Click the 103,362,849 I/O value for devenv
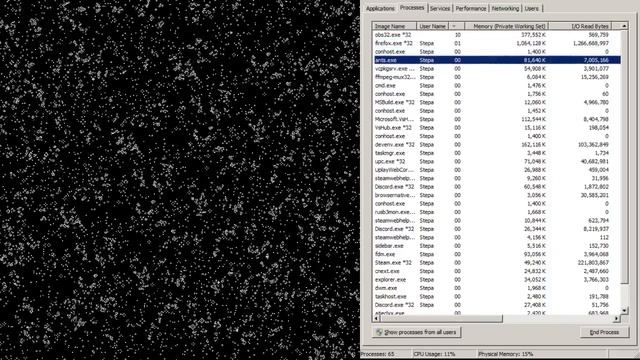 click(x=593, y=144)
